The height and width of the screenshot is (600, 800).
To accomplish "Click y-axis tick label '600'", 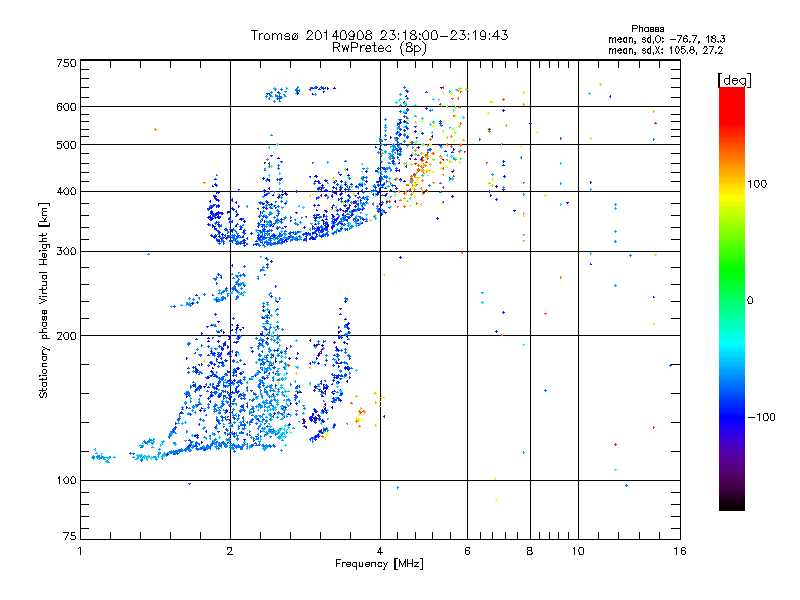I will 66,107.
